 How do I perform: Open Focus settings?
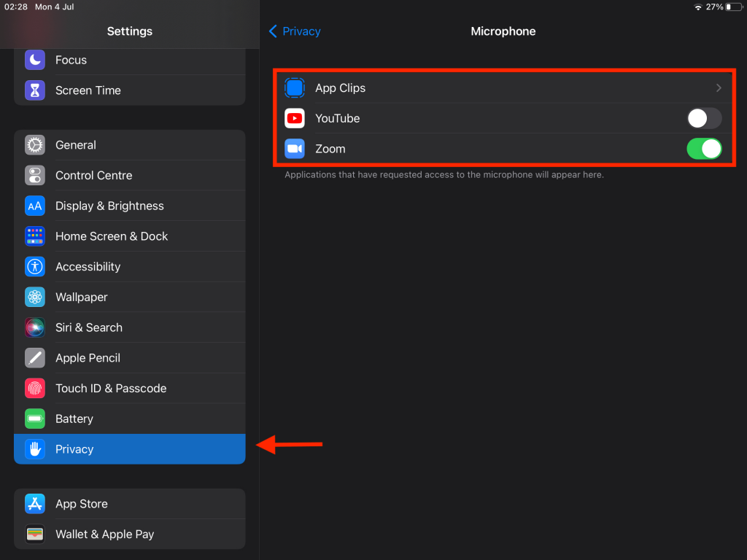coord(130,60)
